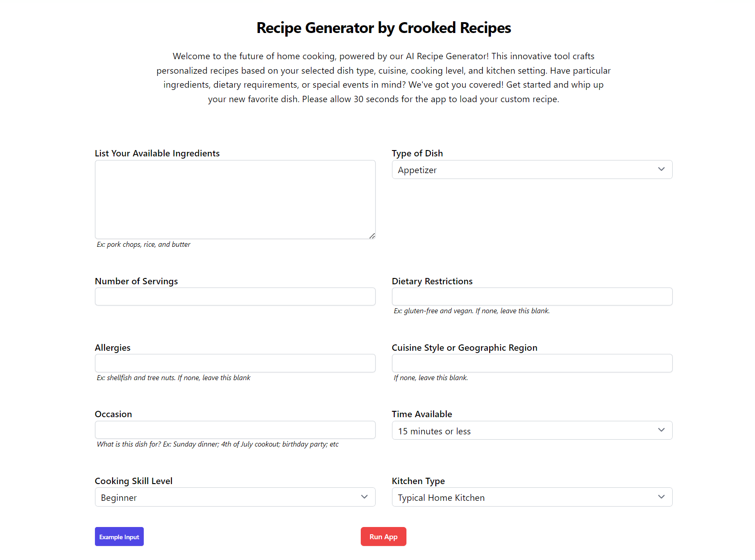Click the Recipe Generator by Crooked Recipes heading
The width and height of the screenshot is (755, 560).
pyautogui.click(x=383, y=28)
